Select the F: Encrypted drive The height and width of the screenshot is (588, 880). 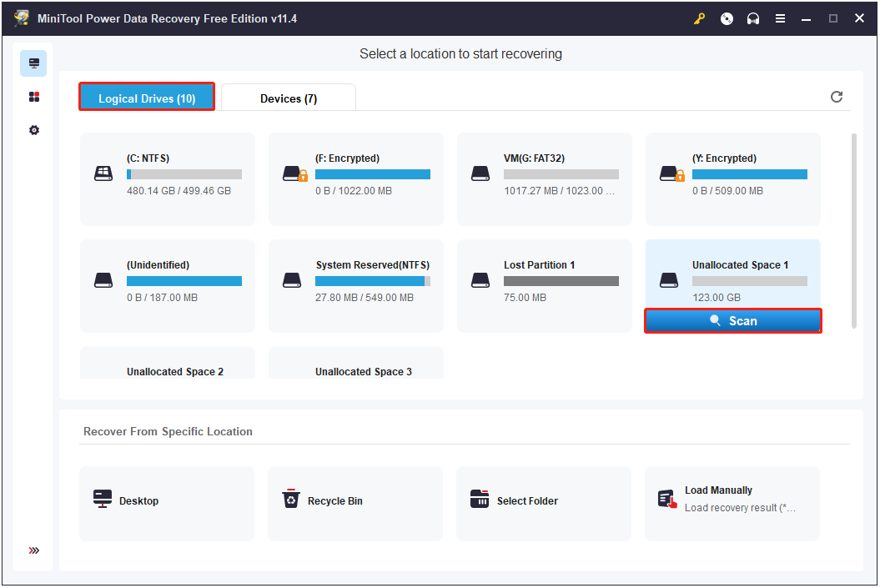pyautogui.click(x=356, y=178)
